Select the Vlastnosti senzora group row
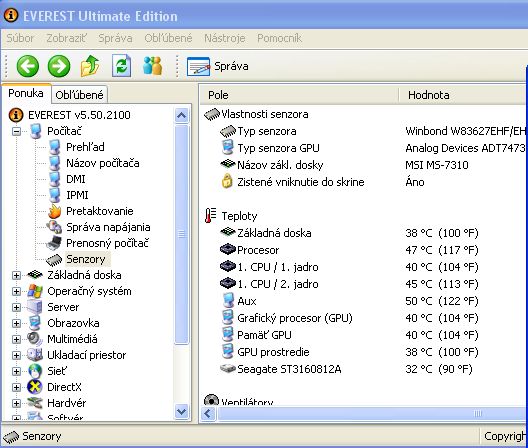This screenshot has width=528, height=448. (x=256, y=114)
